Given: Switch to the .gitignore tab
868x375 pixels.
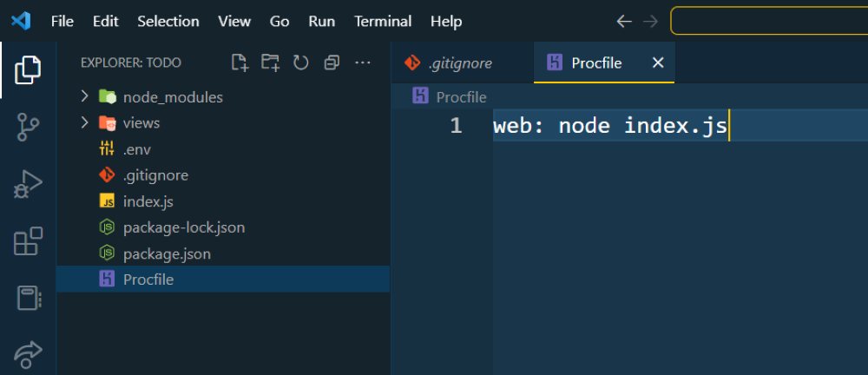Looking at the screenshot, I should tap(460, 62).
